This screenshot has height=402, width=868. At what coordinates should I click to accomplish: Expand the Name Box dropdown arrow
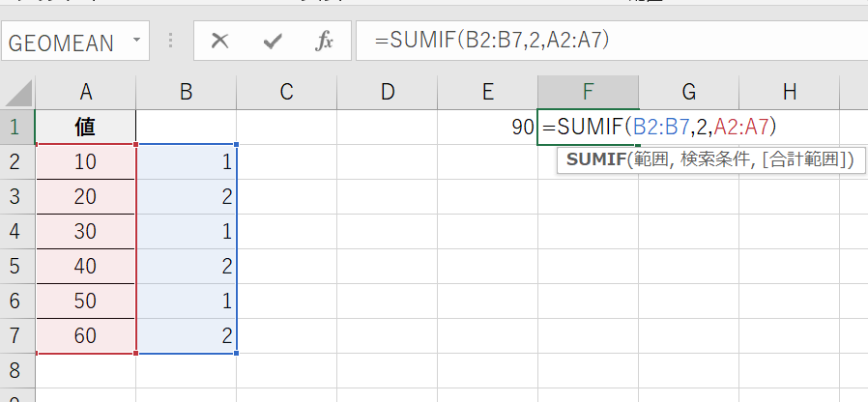point(135,42)
